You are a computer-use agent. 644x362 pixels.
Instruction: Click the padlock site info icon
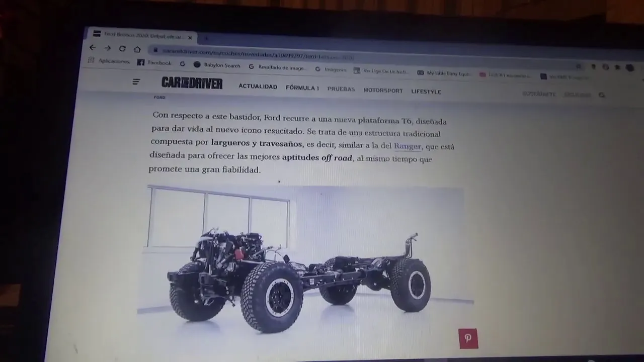tap(155, 50)
